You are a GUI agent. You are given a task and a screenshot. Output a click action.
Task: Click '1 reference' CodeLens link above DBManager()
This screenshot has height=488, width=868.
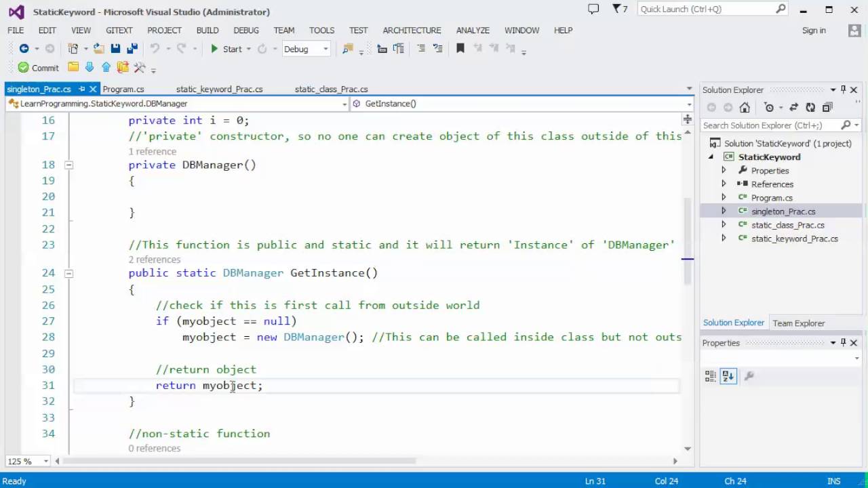153,151
